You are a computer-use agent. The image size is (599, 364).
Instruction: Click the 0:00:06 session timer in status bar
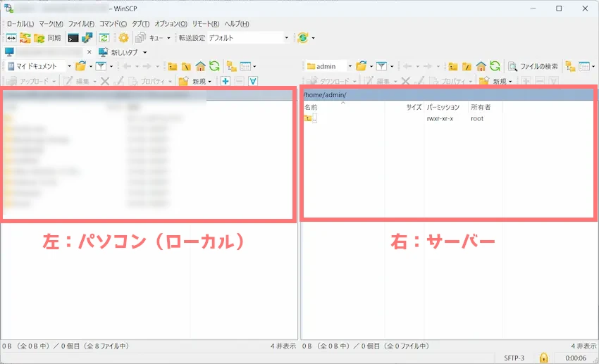576,358
